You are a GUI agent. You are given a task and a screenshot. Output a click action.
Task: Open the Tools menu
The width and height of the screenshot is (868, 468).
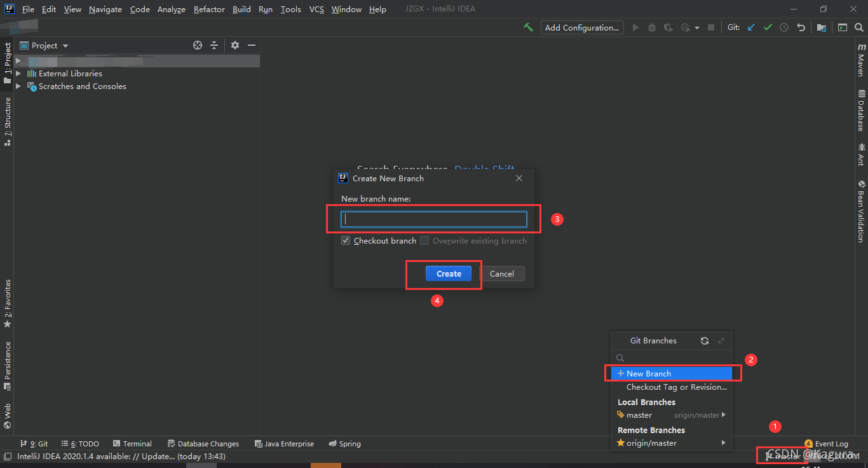291,9
